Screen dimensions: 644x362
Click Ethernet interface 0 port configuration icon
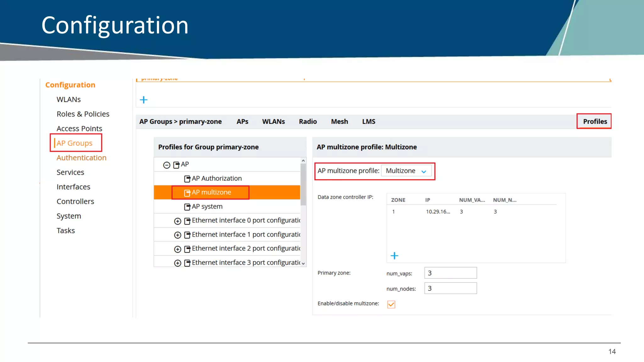click(187, 221)
